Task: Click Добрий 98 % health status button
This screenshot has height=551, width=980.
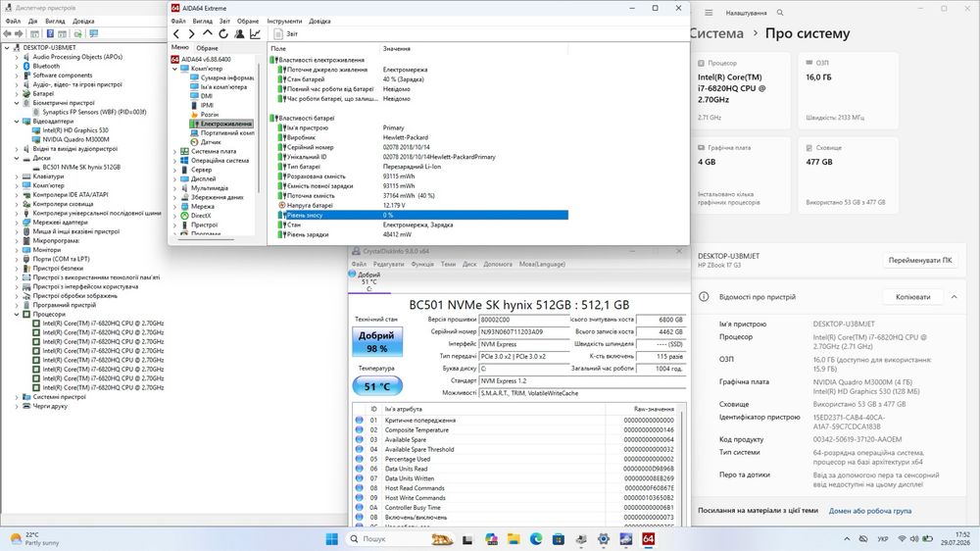Action: point(377,341)
